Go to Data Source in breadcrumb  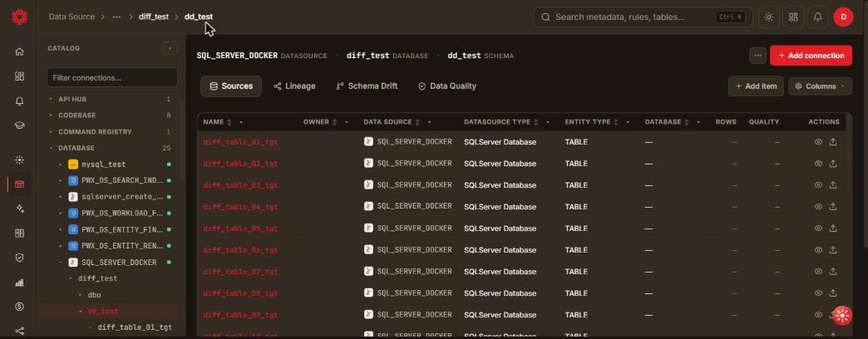click(x=72, y=17)
